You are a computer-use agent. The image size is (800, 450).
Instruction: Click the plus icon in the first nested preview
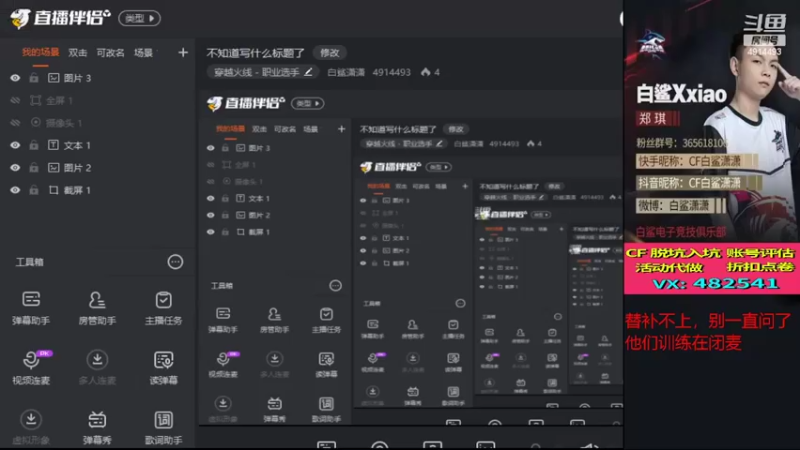341,129
